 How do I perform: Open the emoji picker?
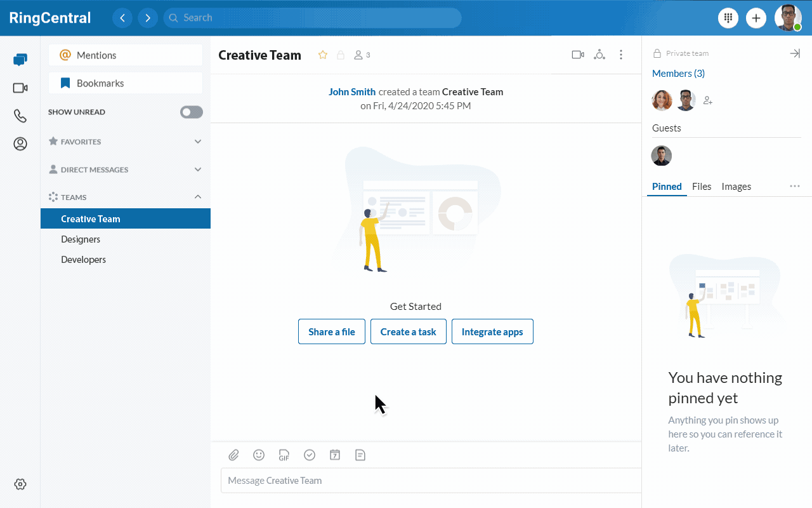click(259, 455)
